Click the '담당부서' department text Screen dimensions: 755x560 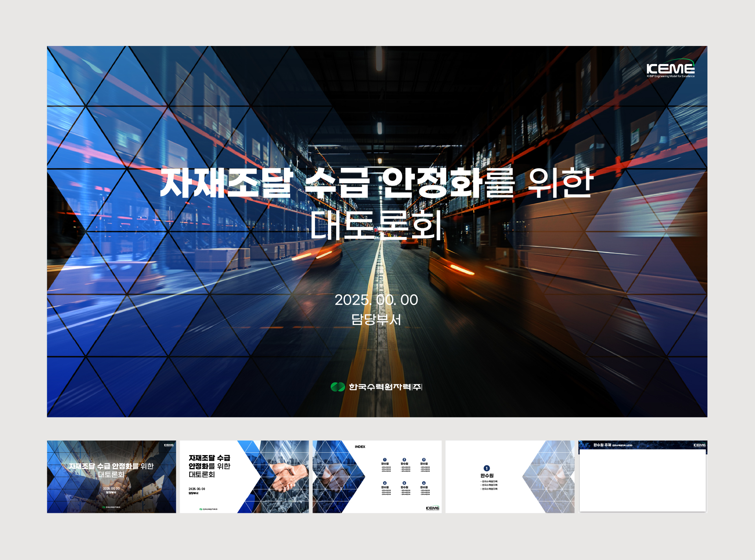[376, 319]
